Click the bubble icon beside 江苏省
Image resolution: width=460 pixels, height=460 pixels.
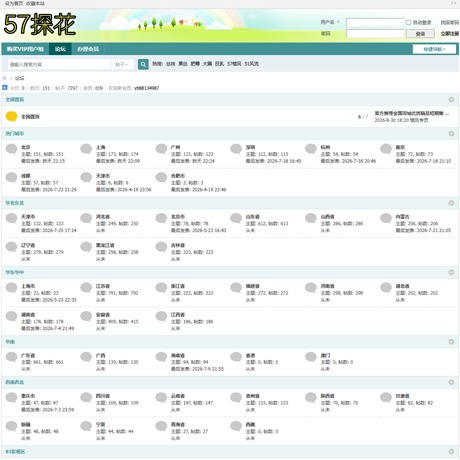(86, 288)
